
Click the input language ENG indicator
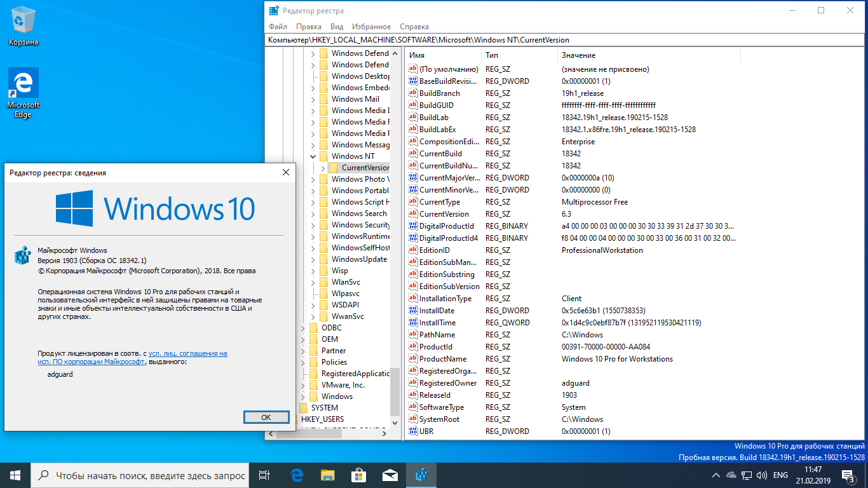781,475
